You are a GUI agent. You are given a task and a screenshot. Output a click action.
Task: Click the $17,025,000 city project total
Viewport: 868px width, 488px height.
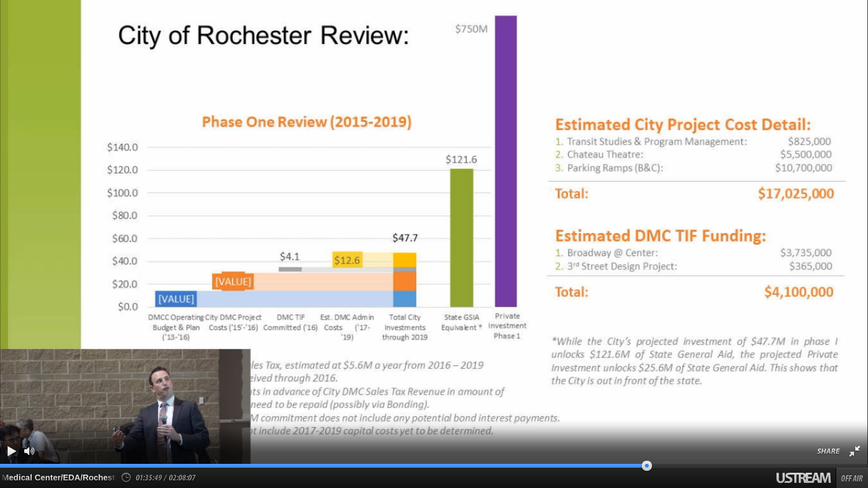pyautogui.click(x=796, y=194)
